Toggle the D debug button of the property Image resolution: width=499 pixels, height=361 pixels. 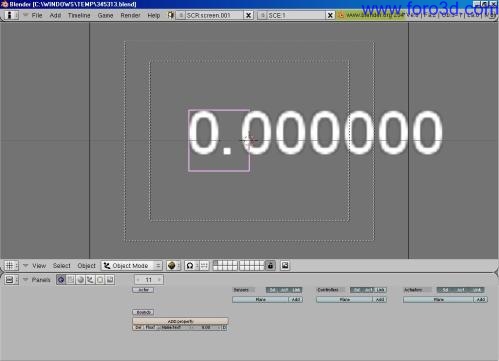(224, 328)
